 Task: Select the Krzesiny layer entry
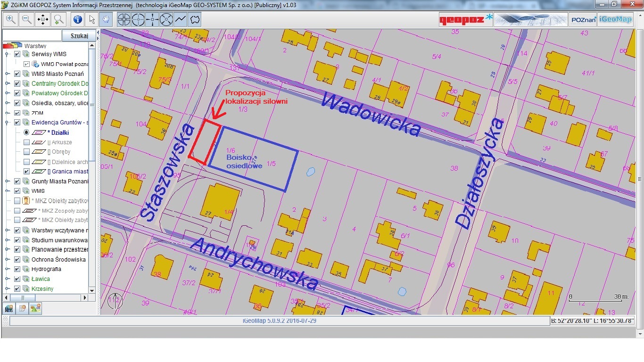coord(42,288)
